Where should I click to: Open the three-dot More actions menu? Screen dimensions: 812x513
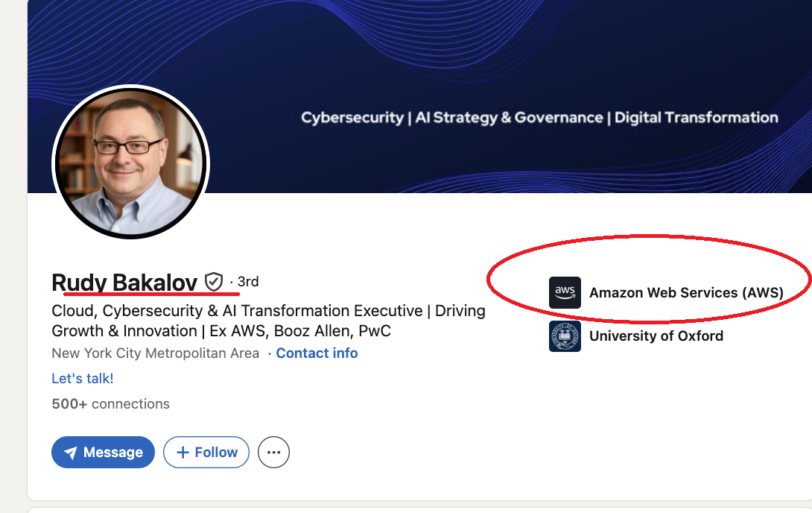(x=273, y=453)
